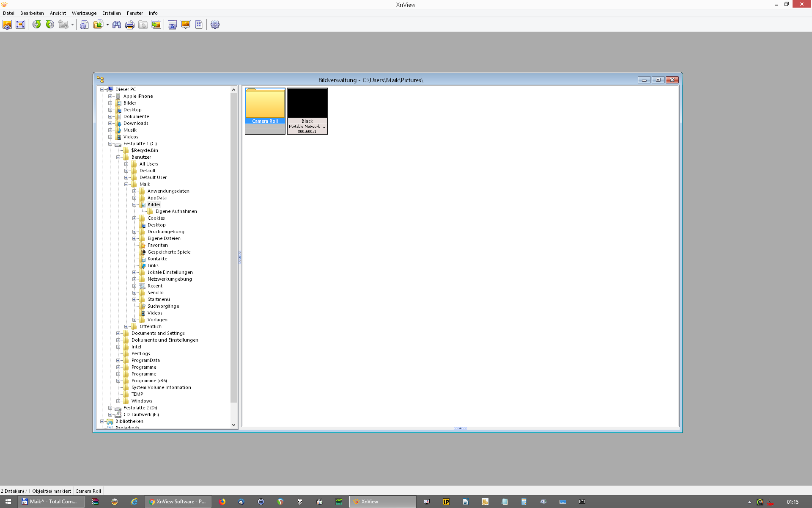812x508 pixels.
Task: Click the rotate right icon
Action: [50, 25]
